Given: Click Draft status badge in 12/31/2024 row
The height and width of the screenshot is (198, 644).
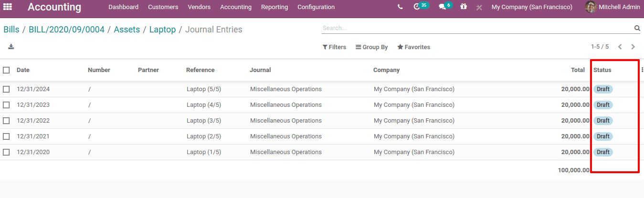Looking at the screenshot, I should [603, 89].
